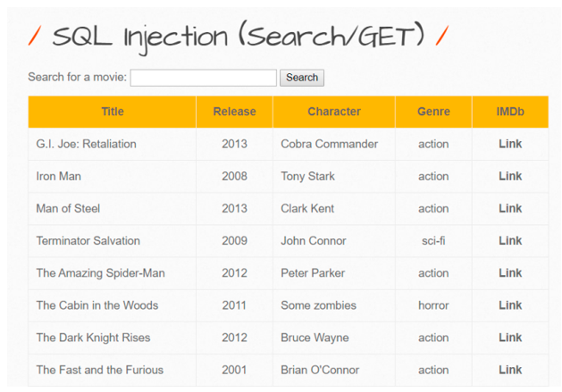
Task: Click the Character column header
Action: coord(334,112)
